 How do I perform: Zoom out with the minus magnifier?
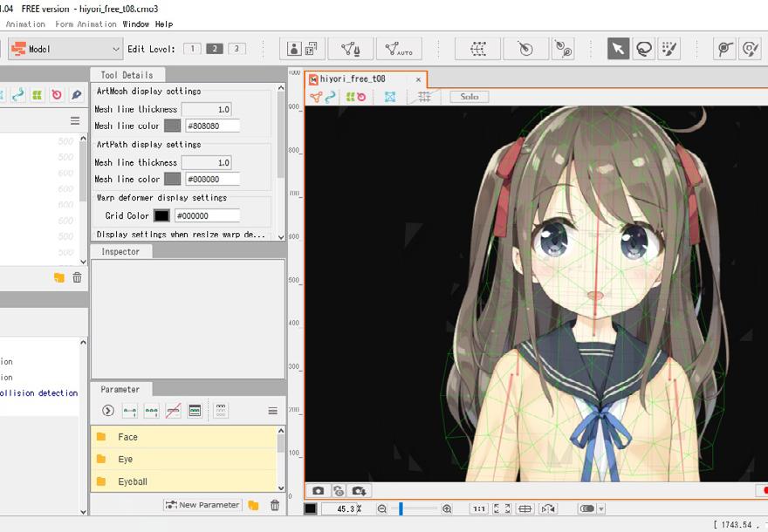tap(382, 509)
